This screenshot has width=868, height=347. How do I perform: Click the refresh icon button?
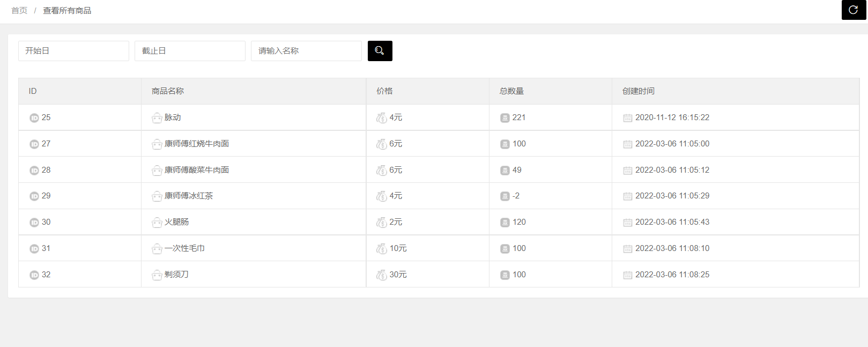(x=853, y=10)
